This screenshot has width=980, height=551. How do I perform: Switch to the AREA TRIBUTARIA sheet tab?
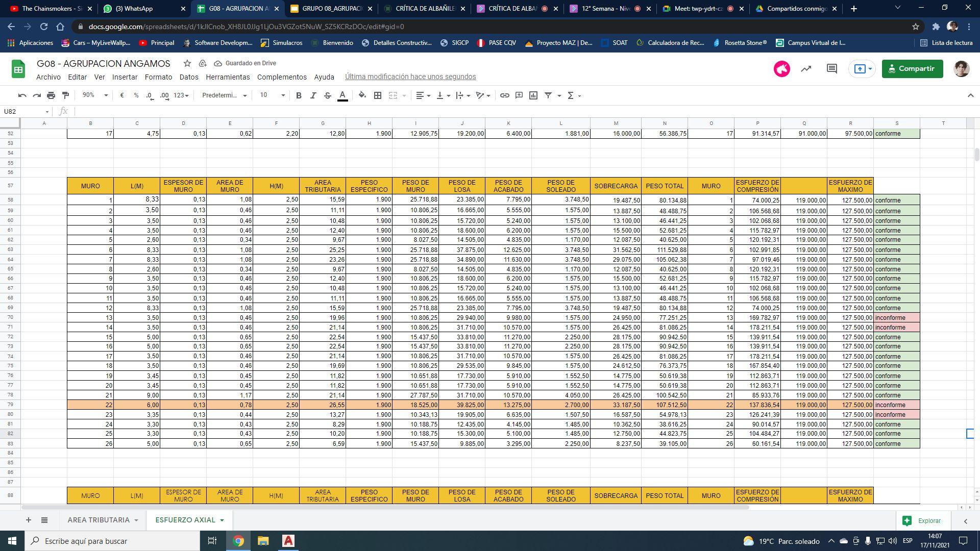99,520
